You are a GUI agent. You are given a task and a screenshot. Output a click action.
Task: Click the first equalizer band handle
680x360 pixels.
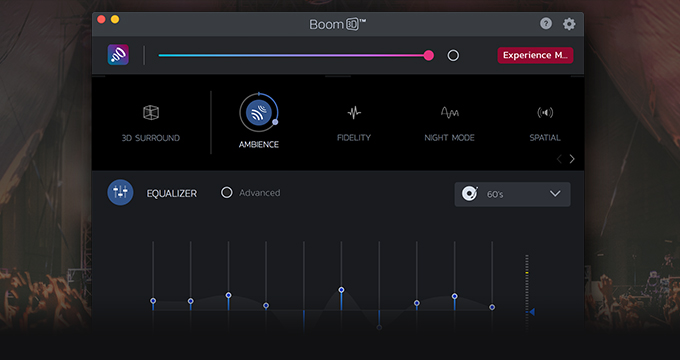coord(153,301)
